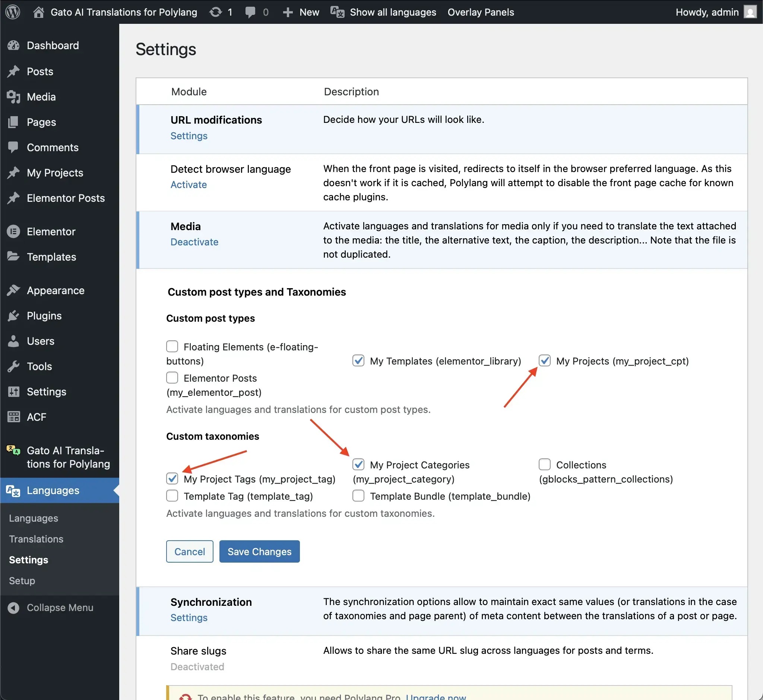Open the Media library icon
This screenshot has height=700, width=763.
point(13,96)
